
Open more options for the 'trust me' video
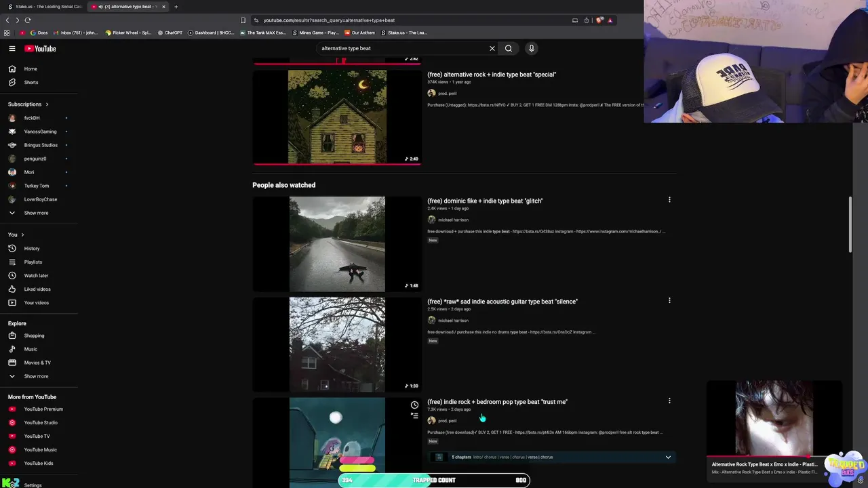(x=669, y=401)
